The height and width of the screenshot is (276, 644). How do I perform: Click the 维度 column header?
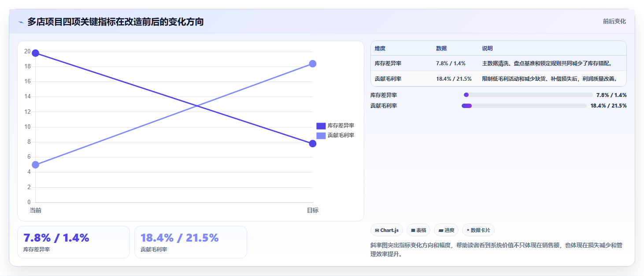pos(380,48)
